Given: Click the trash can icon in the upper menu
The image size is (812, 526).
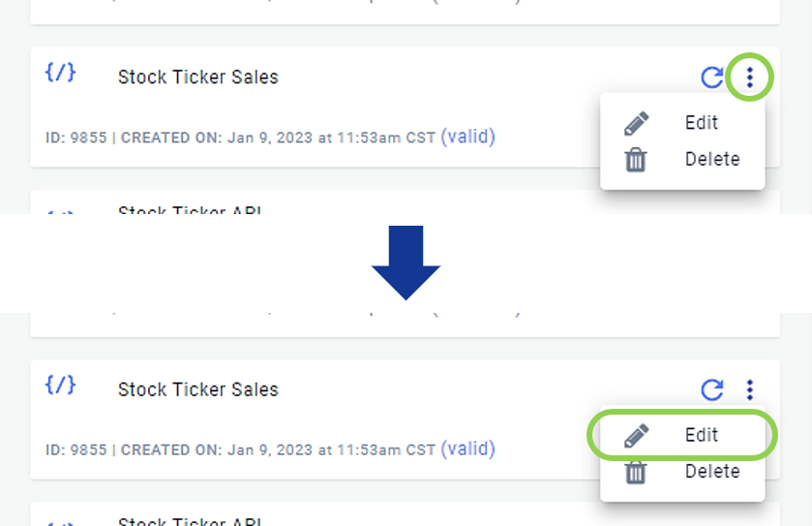Looking at the screenshot, I should tap(636, 160).
